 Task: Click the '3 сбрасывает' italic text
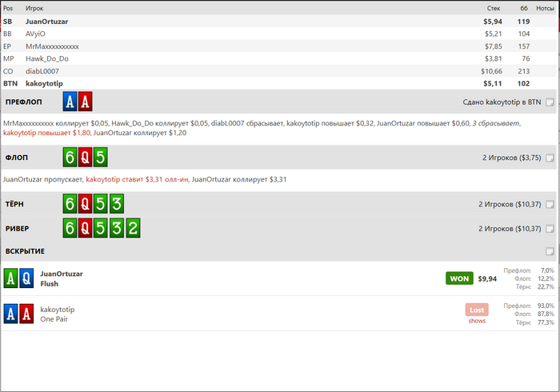[496, 123]
